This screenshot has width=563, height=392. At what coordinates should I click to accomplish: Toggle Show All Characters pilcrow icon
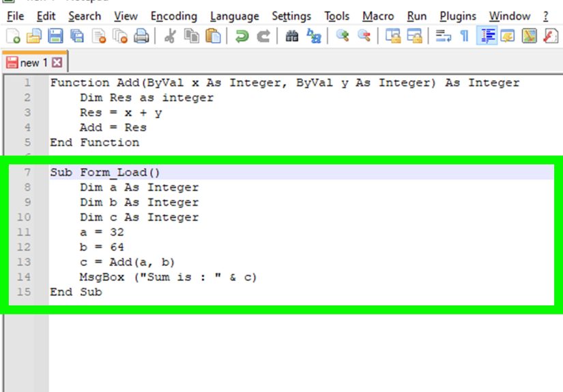click(465, 36)
